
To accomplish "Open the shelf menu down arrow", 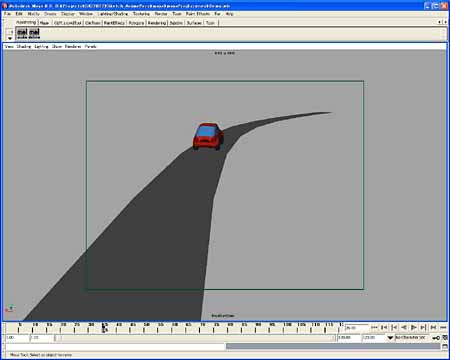I will point(10,38).
